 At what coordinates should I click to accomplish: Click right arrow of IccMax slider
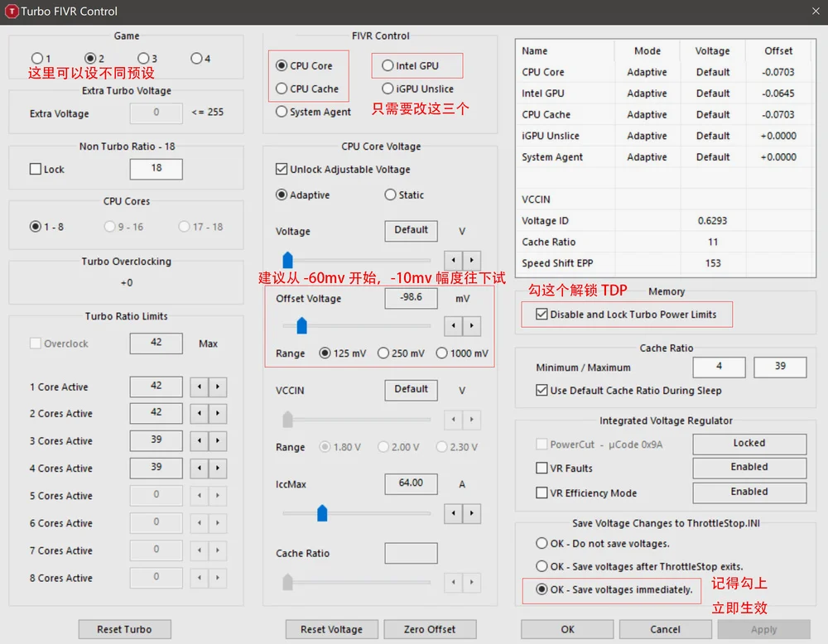472,513
